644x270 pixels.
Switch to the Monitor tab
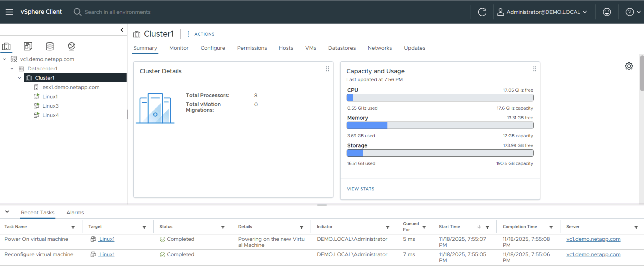pyautogui.click(x=179, y=48)
